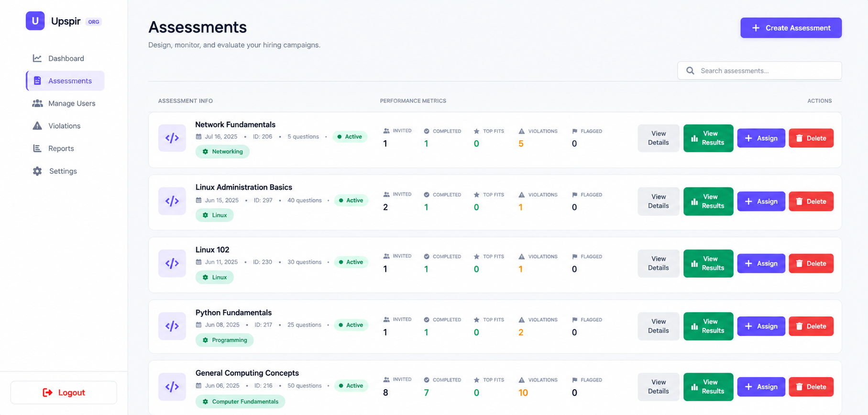Click the code icon for Linux Administration Basics
Screen dimensions: 868x415
172,201
